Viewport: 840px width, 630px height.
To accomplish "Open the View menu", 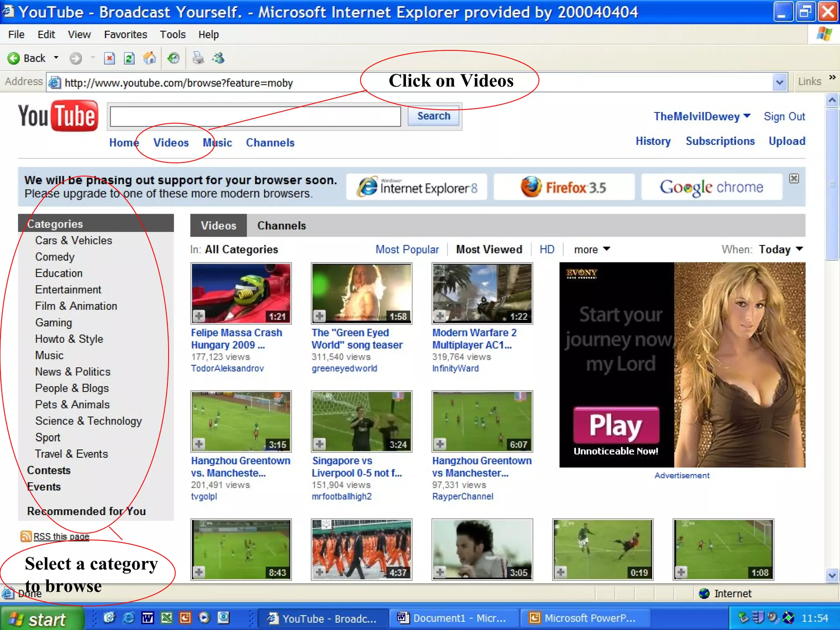I will [79, 34].
